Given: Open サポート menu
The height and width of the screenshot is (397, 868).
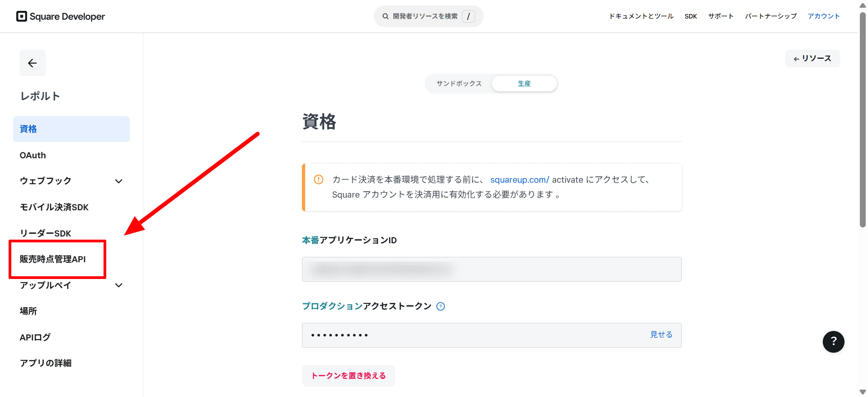Looking at the screenshot, I should click(721, 16).
